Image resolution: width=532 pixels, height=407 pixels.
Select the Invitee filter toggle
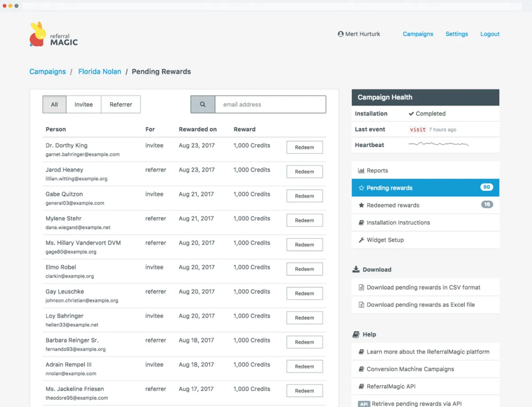pyautogui.click(x=84, y=105)
